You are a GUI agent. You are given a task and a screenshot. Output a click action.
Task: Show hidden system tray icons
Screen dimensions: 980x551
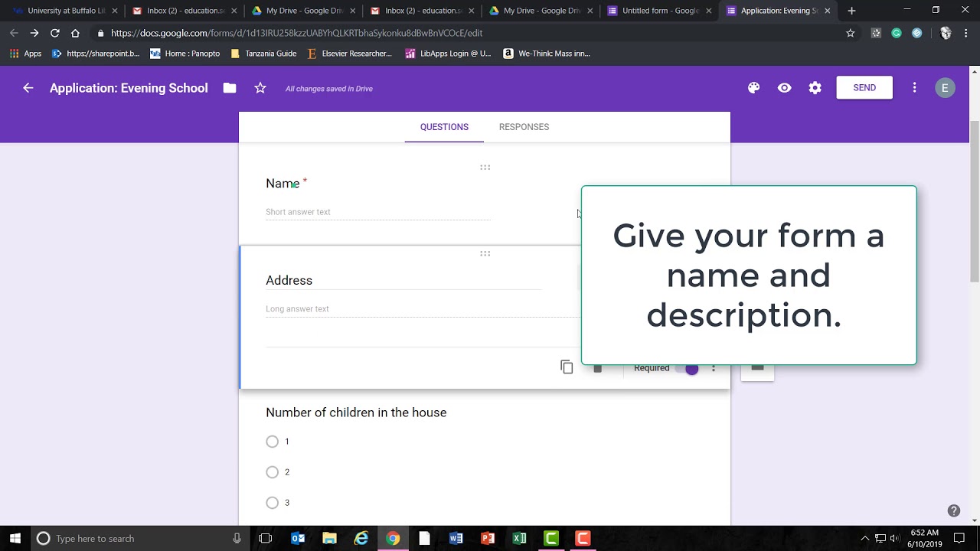coord(865,538)
